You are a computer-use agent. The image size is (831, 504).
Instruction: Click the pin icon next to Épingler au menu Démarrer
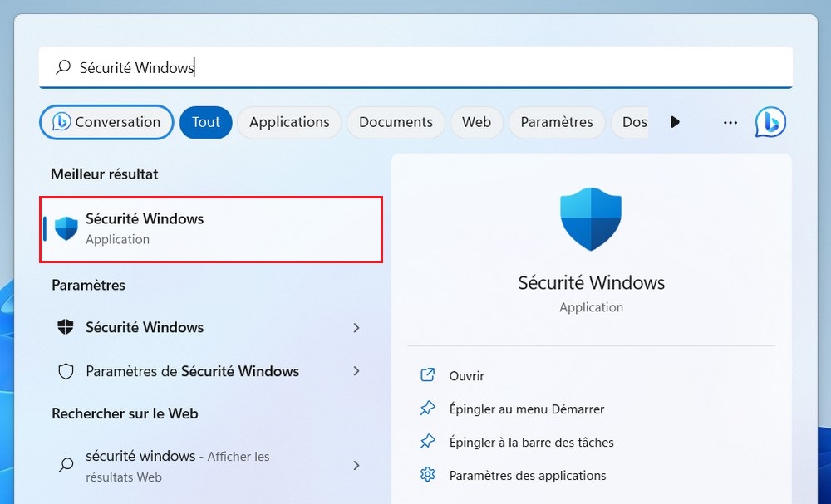[x=427, y=409]
